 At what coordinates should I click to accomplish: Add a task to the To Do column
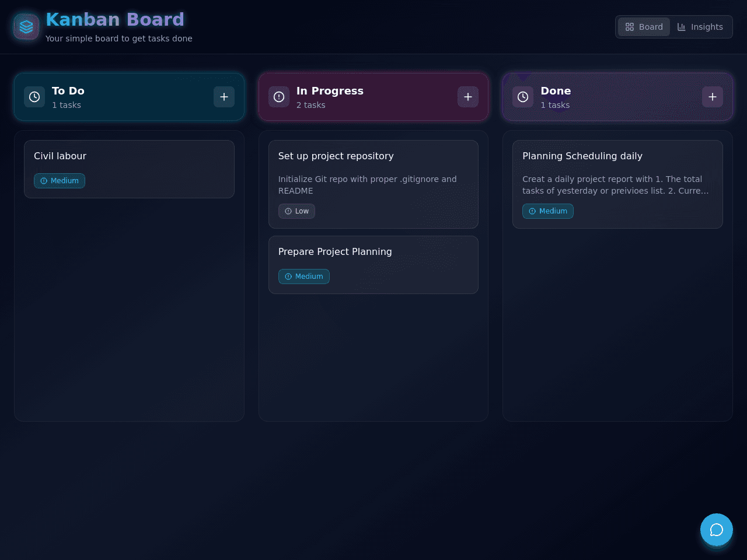224,97
